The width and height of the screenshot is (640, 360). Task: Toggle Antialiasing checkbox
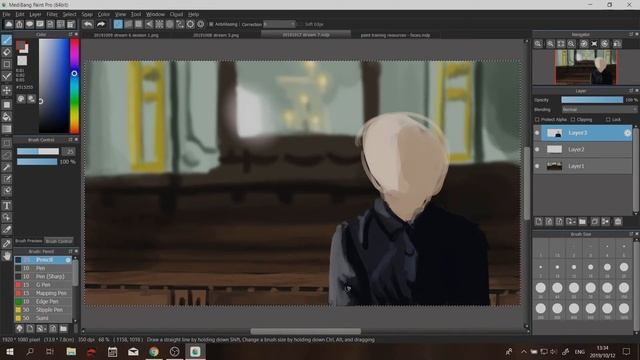tap(211, 24)
